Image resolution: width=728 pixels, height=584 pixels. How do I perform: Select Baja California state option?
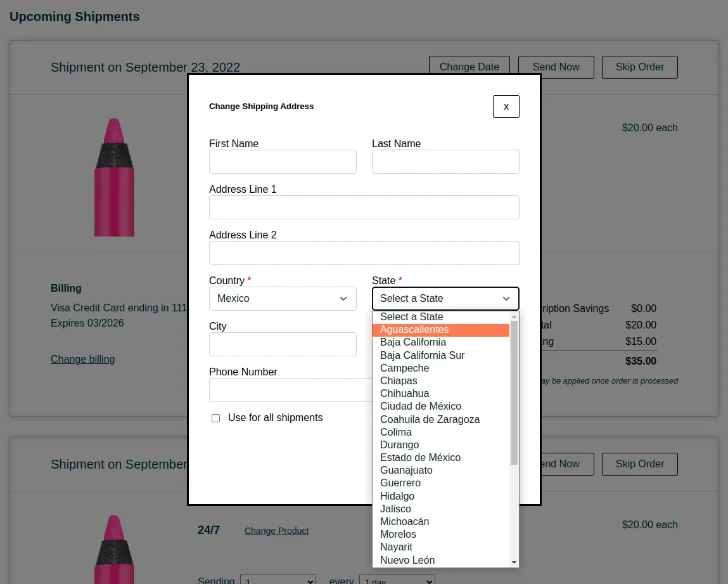[x=440, y=342]
